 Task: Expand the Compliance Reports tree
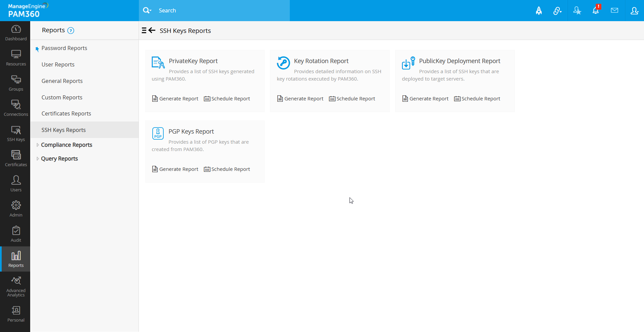click(x=38, y=145)
